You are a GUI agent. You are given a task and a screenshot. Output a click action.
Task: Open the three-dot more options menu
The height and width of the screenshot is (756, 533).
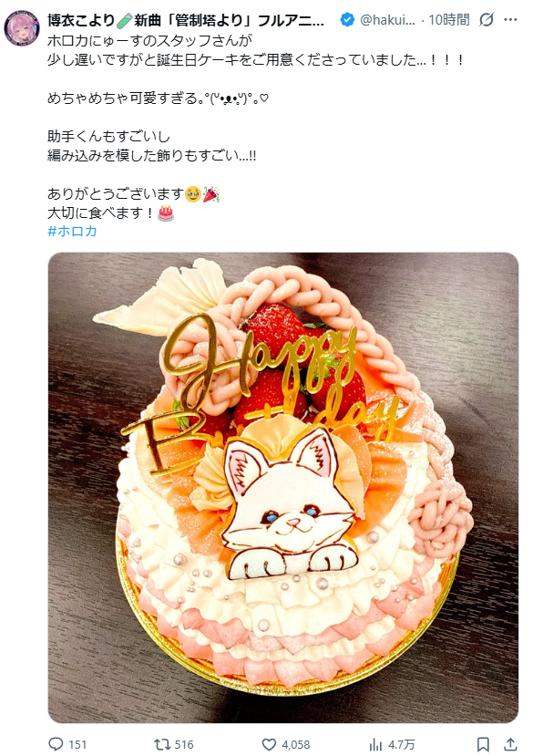coord(510,20)
